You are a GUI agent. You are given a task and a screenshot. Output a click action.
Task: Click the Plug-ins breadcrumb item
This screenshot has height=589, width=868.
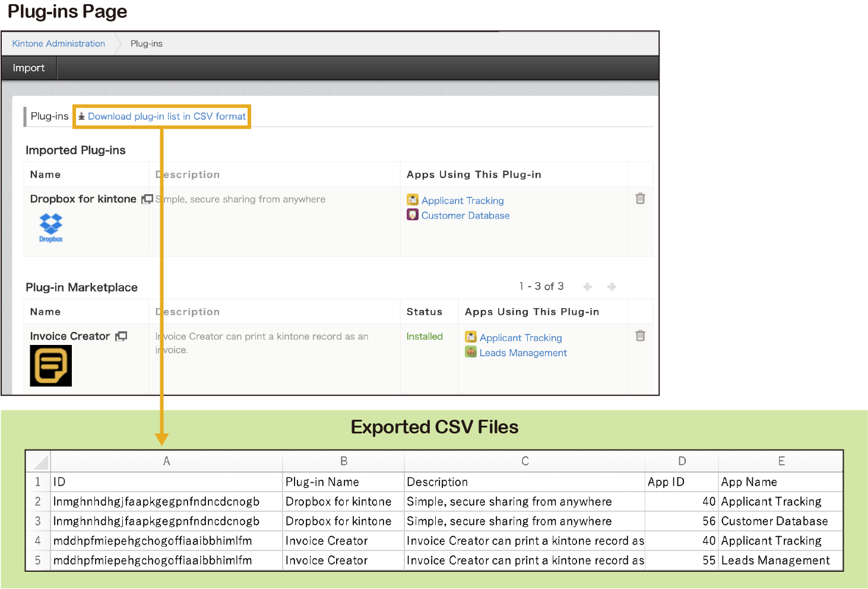tap(146, 43)
